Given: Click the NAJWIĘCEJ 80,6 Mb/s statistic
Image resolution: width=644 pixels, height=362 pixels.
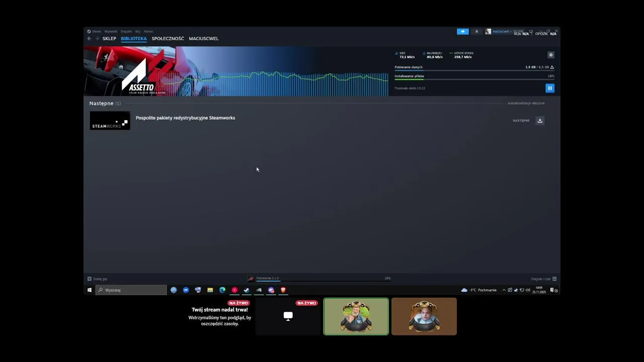Looking at the screenshot, I should point(433,55).
